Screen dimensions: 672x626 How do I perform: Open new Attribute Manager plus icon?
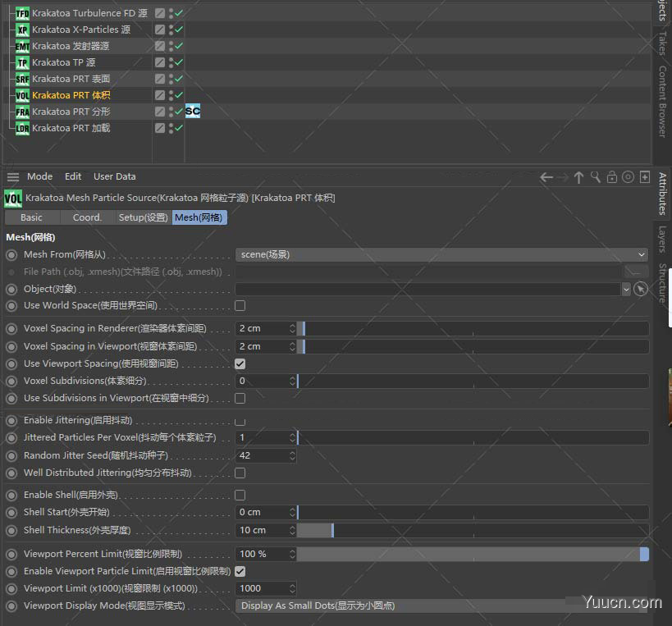click(x=645, y=177)
